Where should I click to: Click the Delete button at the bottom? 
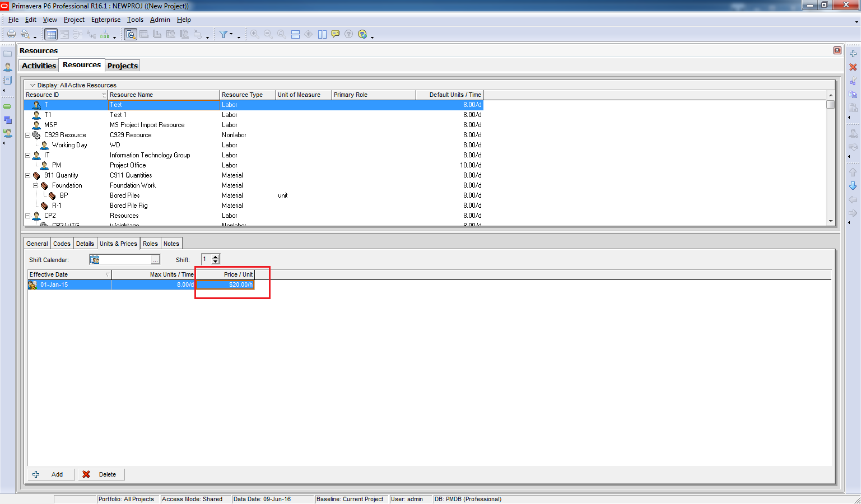click(x=101, y=474)
